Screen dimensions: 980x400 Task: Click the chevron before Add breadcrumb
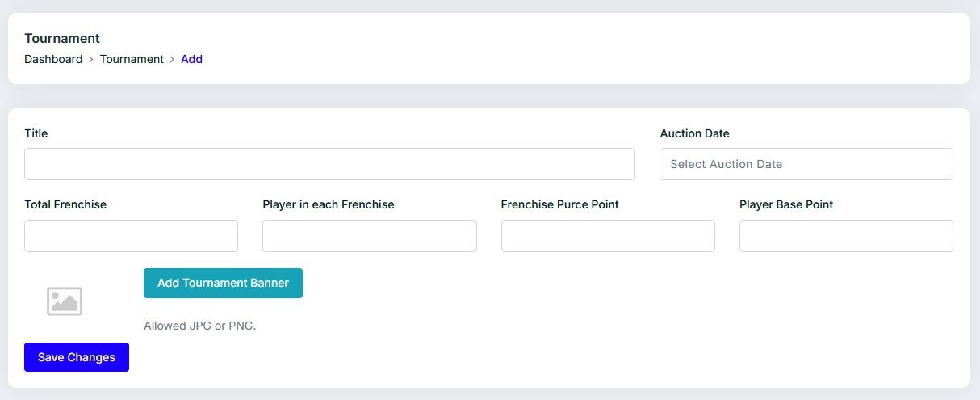172,60
